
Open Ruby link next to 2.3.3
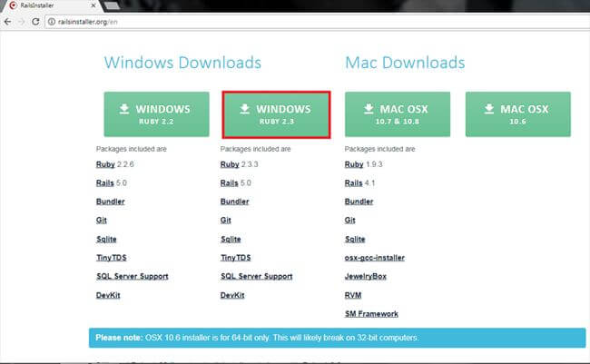[x=230, y=164]
